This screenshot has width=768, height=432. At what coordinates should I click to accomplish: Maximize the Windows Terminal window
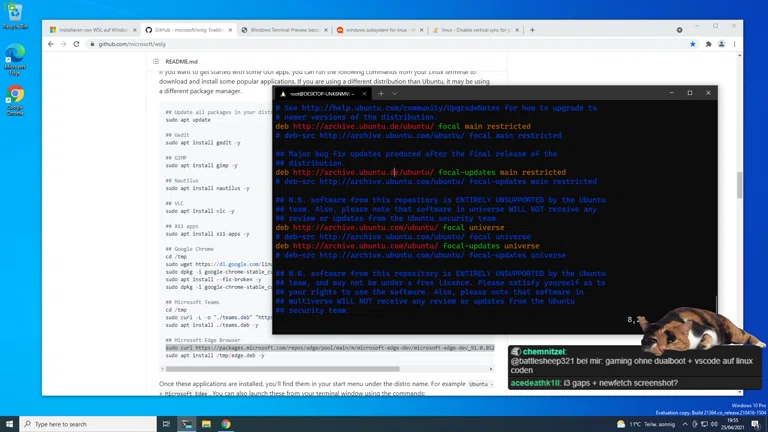point(690,93)
